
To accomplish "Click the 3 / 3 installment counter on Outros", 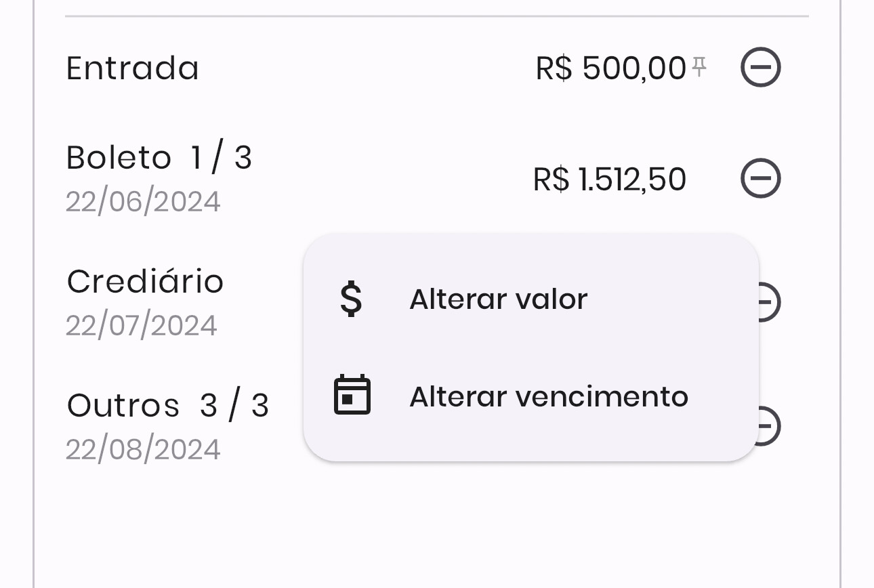I will coord(234,406).
